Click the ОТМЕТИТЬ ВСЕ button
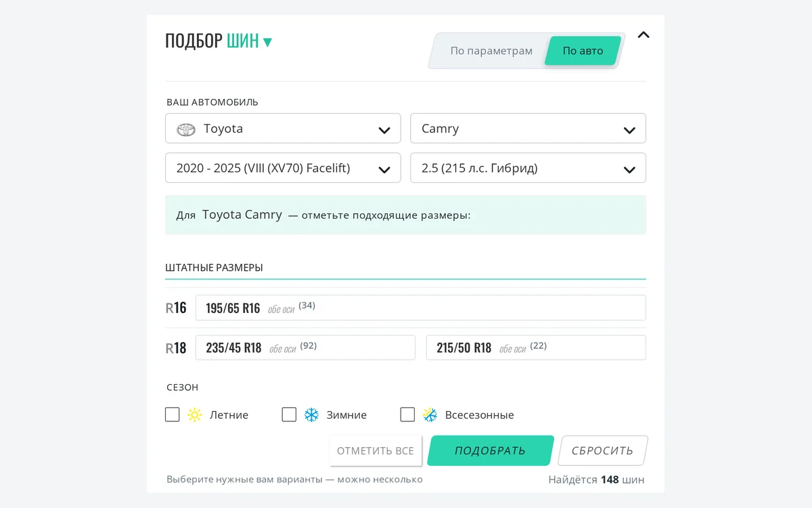This screenshot has height=508, width=812. (376, 450)
